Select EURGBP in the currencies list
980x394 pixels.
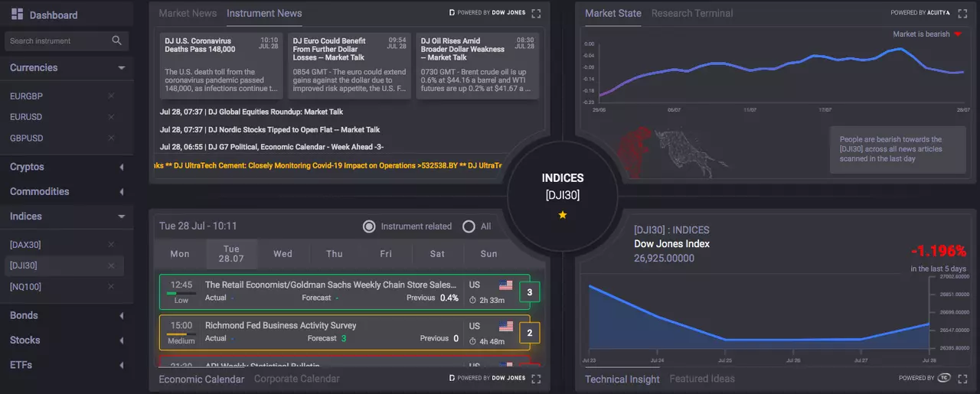click(27, 96)
